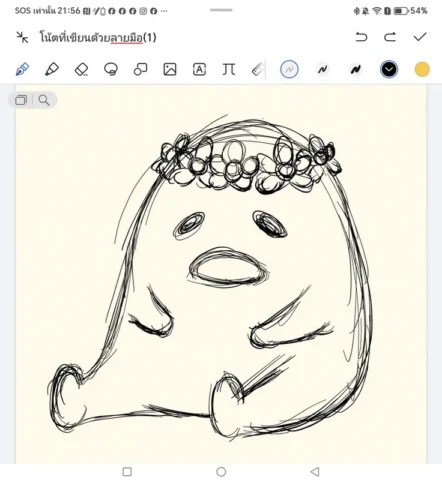Select the fountain pen tool

tap(22, 69)
